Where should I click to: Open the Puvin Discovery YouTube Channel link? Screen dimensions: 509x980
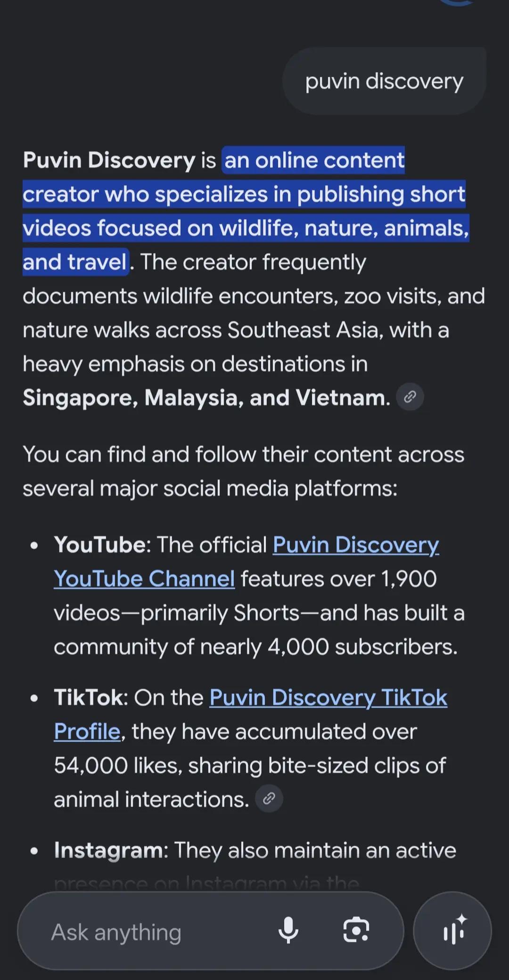(246, 562)
